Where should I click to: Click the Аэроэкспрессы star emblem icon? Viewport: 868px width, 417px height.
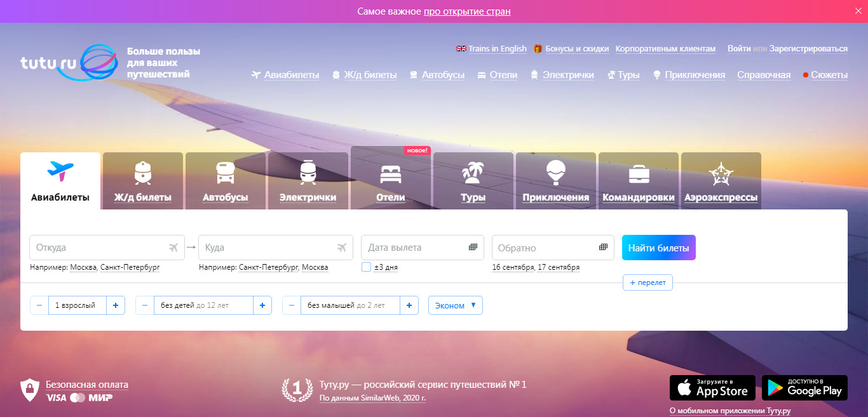pyautogui.click(x=721, y=173)
